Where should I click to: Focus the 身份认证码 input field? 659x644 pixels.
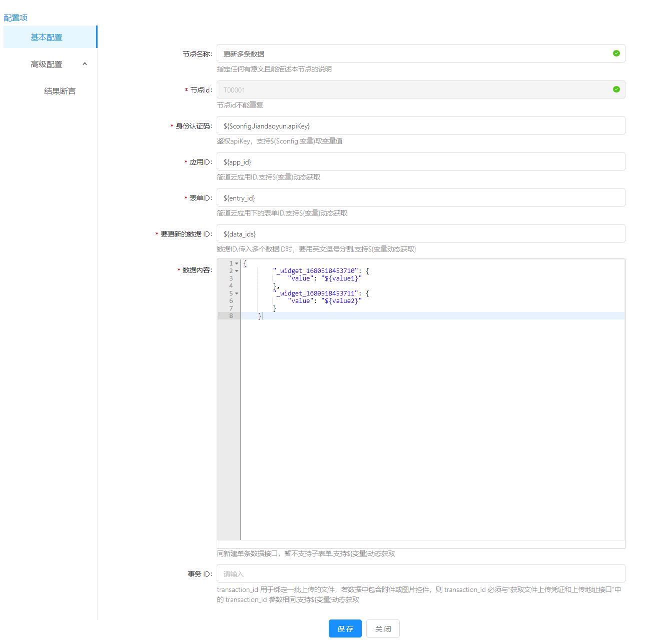[x=421, y=125]
